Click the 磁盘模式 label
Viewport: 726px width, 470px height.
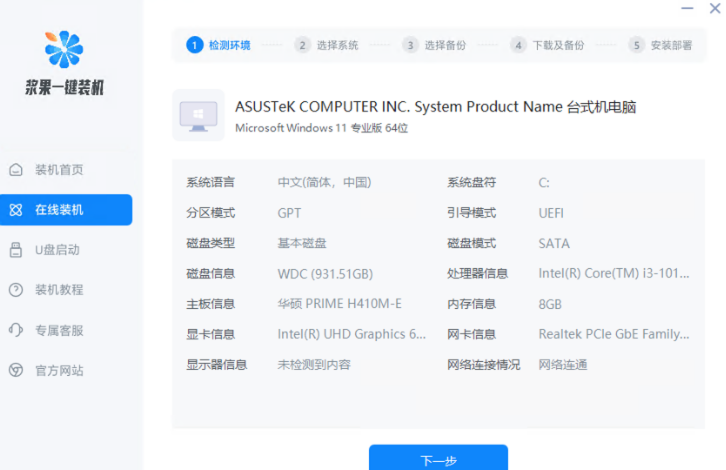(x=471, y=243)
